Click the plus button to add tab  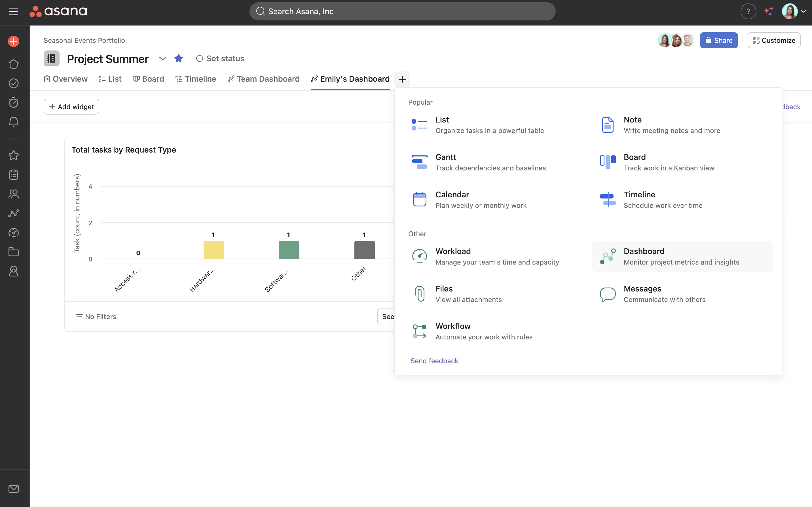(x=402, y=79)
